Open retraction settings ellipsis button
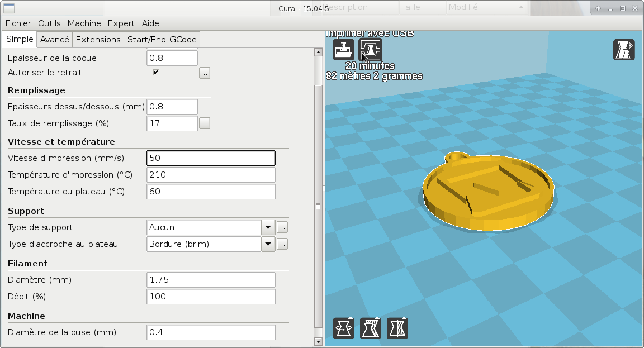Screen dimensions: 644x348 [x=205, y=73]
